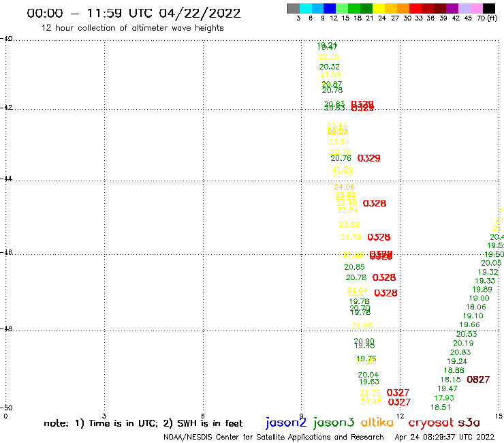Viewport: 504px width, 443px height.
Task: Pick the bright red swatch in the scale
Action: coord(415,8)
